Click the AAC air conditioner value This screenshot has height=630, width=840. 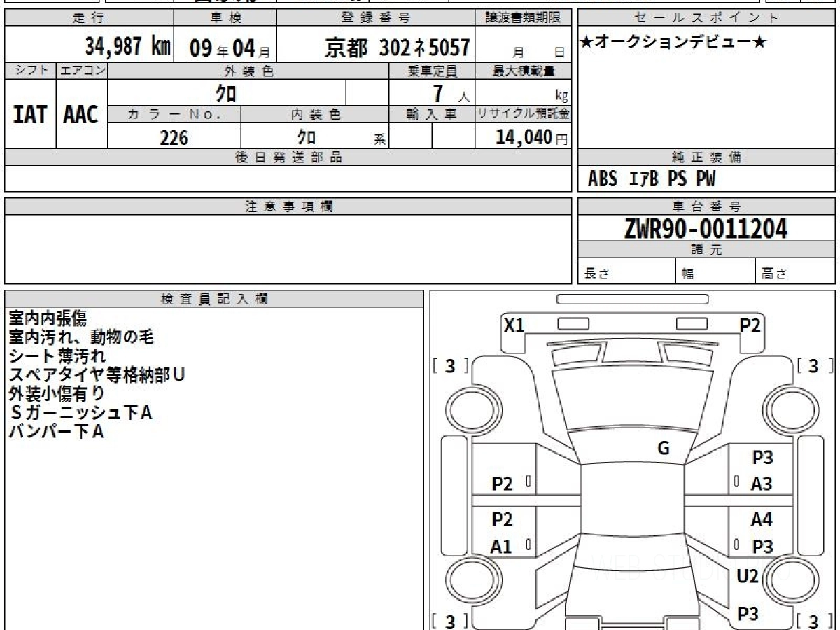(81, 114)
